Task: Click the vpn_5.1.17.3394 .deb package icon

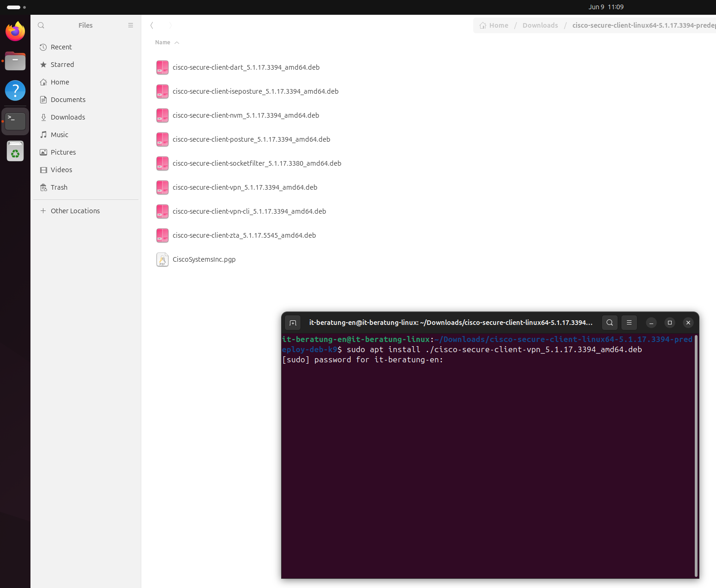Action: [162, 187]
